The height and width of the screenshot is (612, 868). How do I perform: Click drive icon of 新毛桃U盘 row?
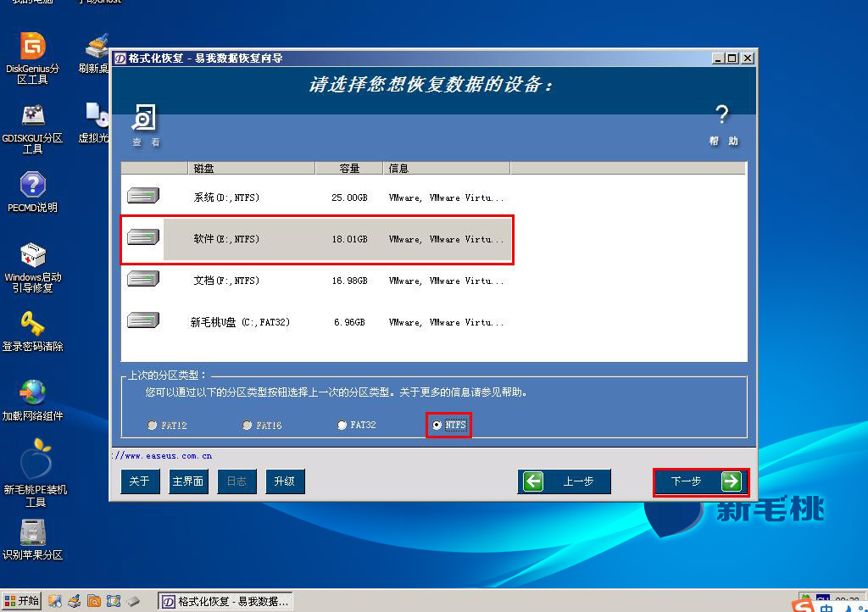point(142,320)
